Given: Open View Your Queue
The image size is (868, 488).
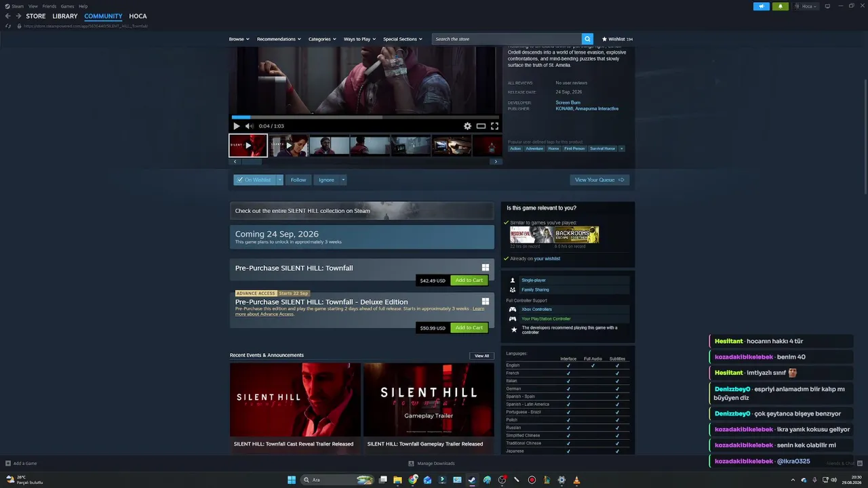Looking at the screenshot, I should pos(599,180).
